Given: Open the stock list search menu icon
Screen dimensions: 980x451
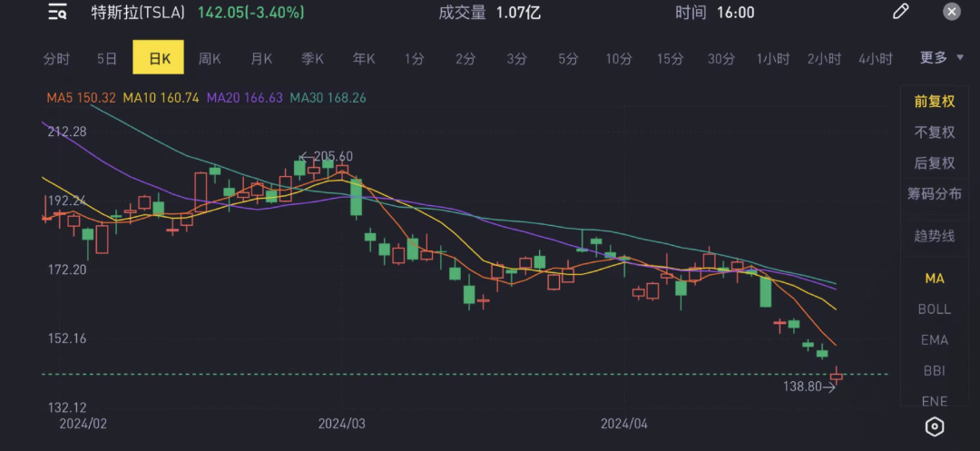Looking at the screenshot, I should tap(57, 12).
